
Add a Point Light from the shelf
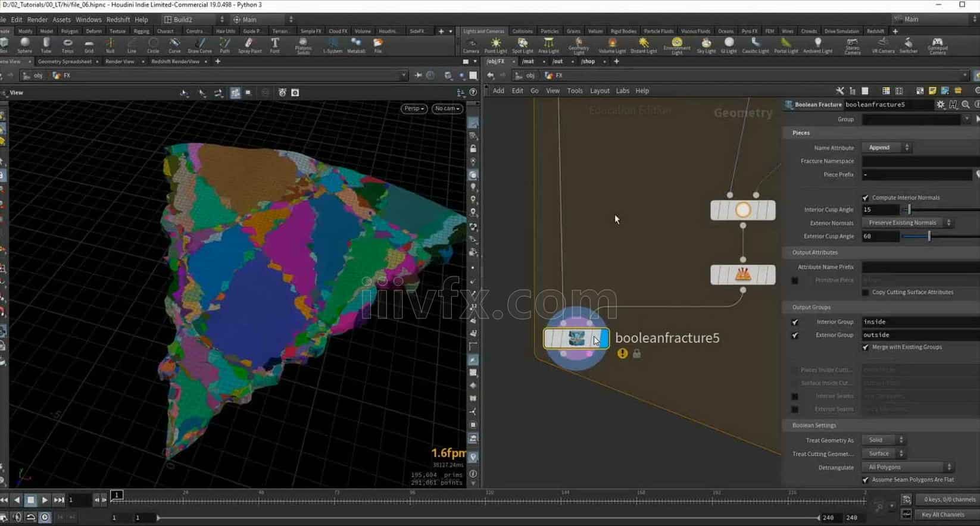tap(495, 45)
